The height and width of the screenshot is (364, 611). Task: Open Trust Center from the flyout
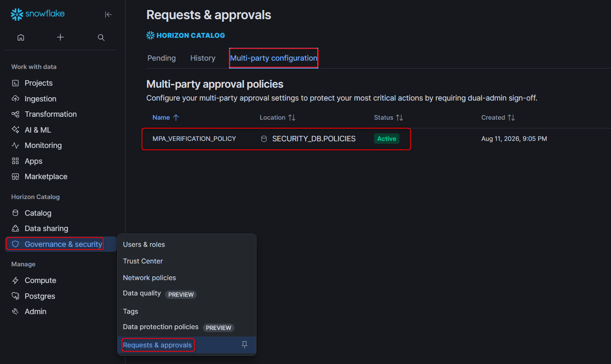click(143, 261)
